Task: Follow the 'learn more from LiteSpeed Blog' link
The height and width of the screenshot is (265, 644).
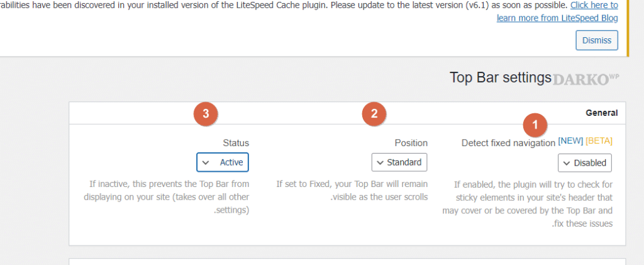Action: click(x=557, y=18)
